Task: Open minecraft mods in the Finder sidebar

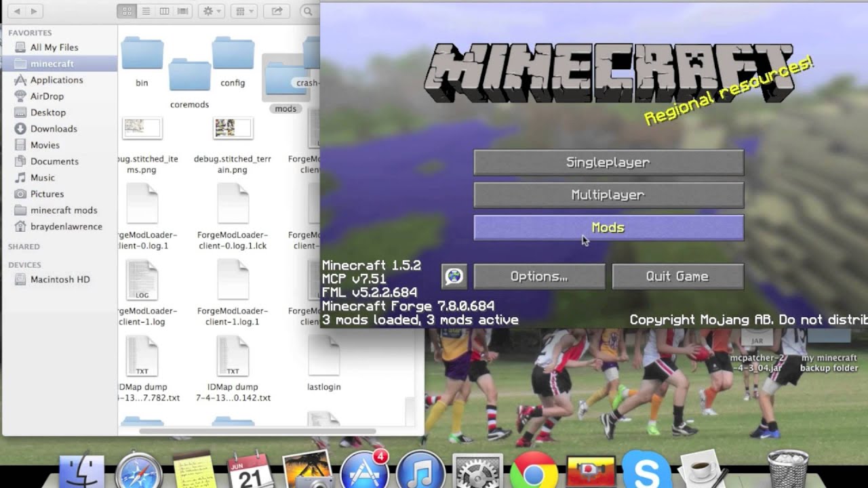Action: tap(64, 210)
